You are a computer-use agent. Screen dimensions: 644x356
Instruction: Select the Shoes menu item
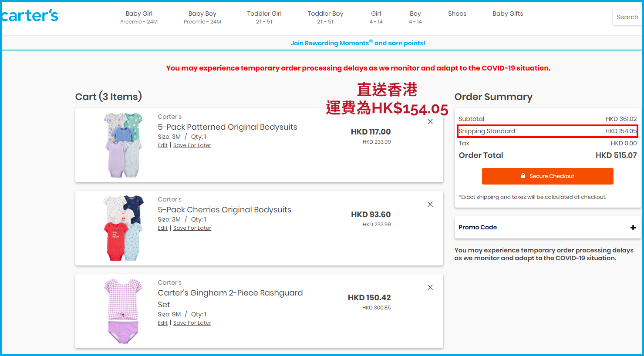(x=457, y=14)
